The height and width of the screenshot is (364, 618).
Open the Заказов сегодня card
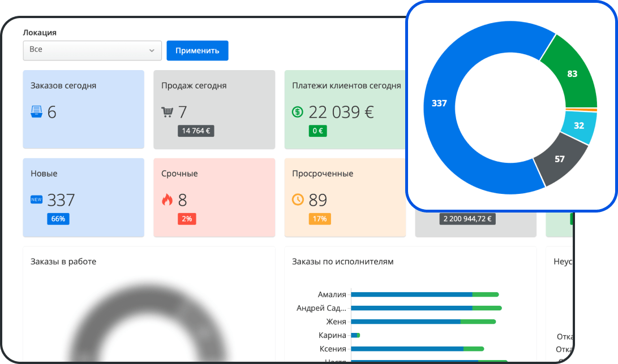pyautogui.click(x=84, y=110)
